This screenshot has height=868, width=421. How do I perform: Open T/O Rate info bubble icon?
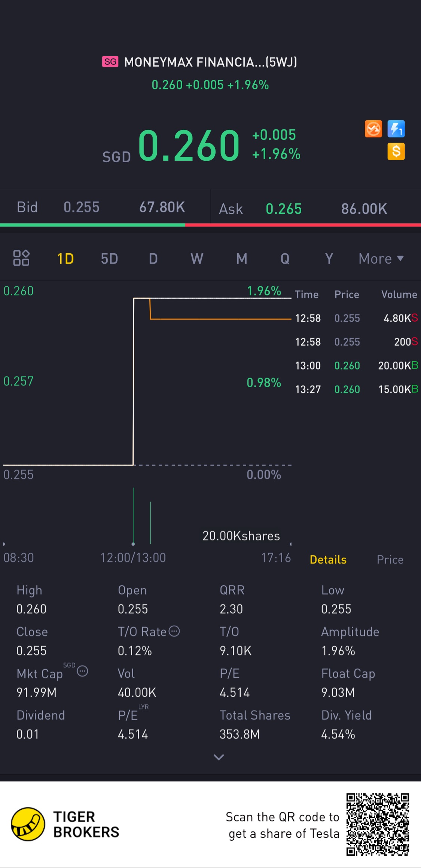(174, 631)
